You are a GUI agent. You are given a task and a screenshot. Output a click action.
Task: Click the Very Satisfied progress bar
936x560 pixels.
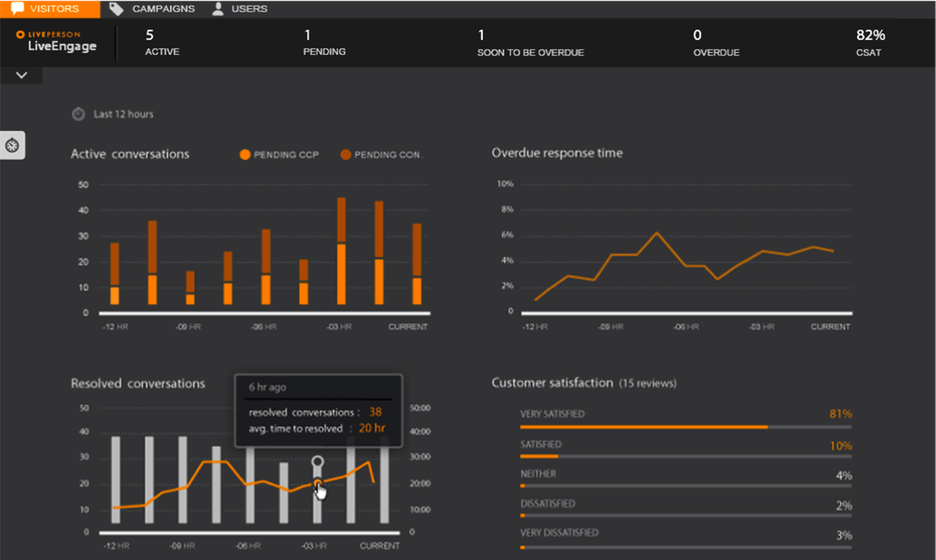click(643, 427)
